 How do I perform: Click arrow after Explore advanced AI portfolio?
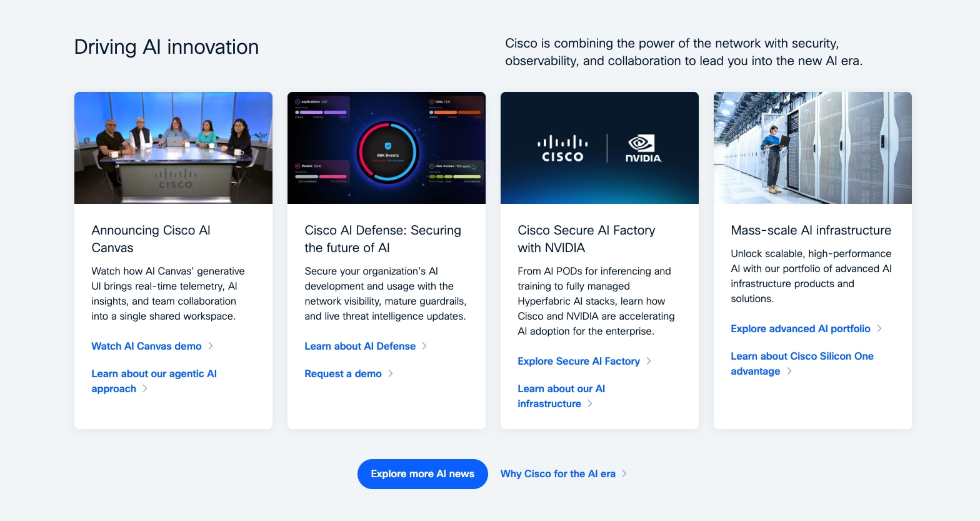[x=879, y=328]
